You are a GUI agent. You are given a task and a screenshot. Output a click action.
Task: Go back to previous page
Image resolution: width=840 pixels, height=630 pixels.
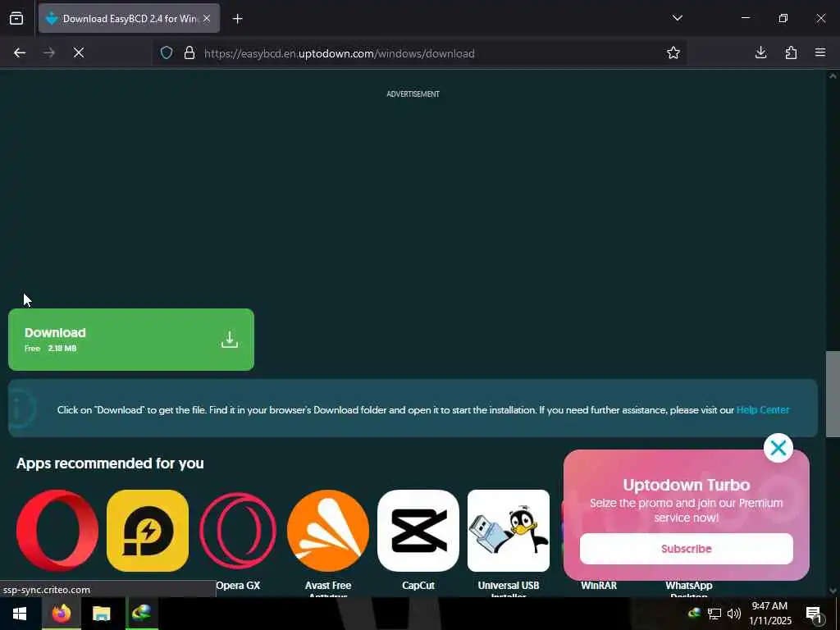click(20, 52)
